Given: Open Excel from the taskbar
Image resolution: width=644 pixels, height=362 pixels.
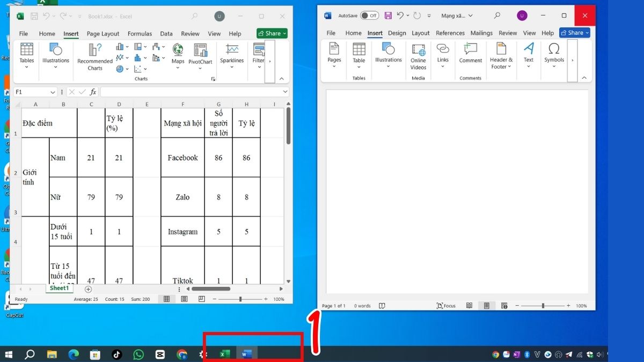Looking at the screenshot, I should point(225,354).
